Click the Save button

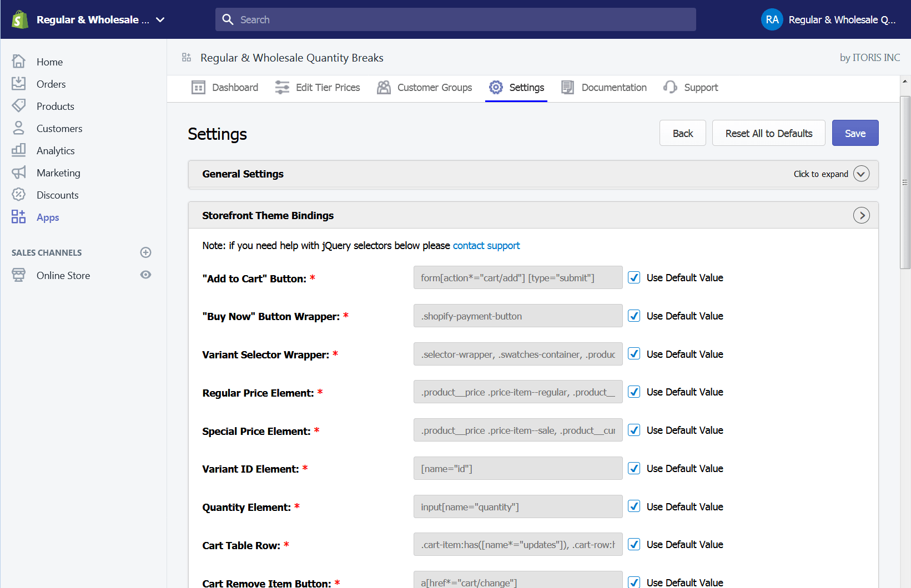(855, 133)
